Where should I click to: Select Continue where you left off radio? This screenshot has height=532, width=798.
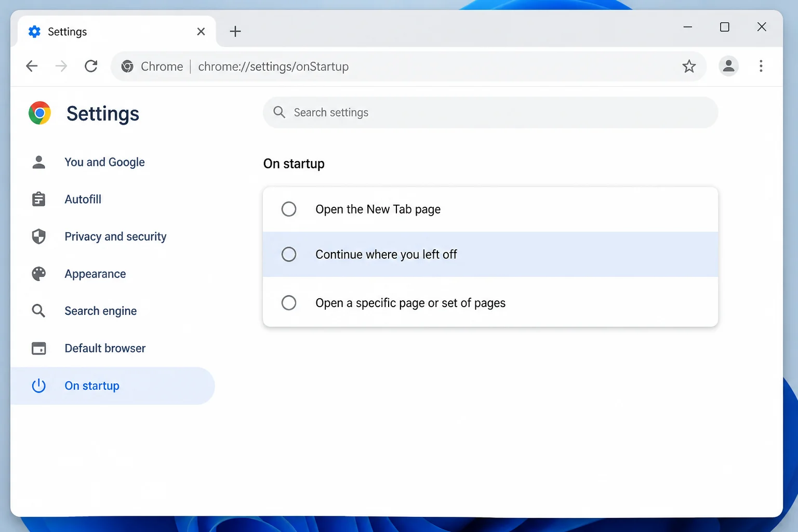[x=289, y=254]
